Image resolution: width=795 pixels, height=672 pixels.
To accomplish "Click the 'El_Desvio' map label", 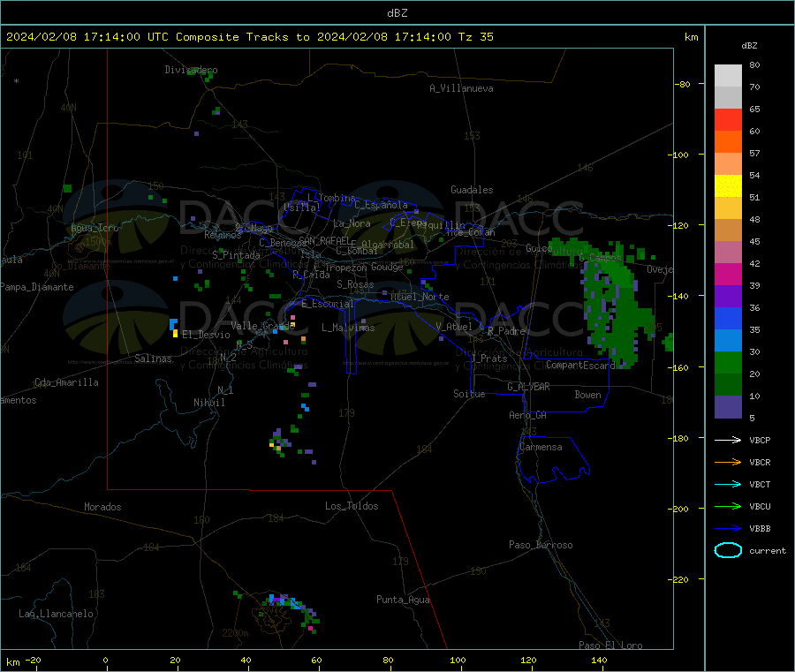I will (206, 335).
